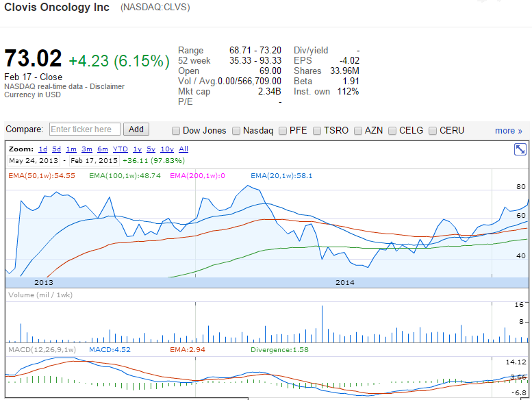Click the EMA(200,1w):0 indicator label
The width and height of the screenshot is (532, 400).
197,176
